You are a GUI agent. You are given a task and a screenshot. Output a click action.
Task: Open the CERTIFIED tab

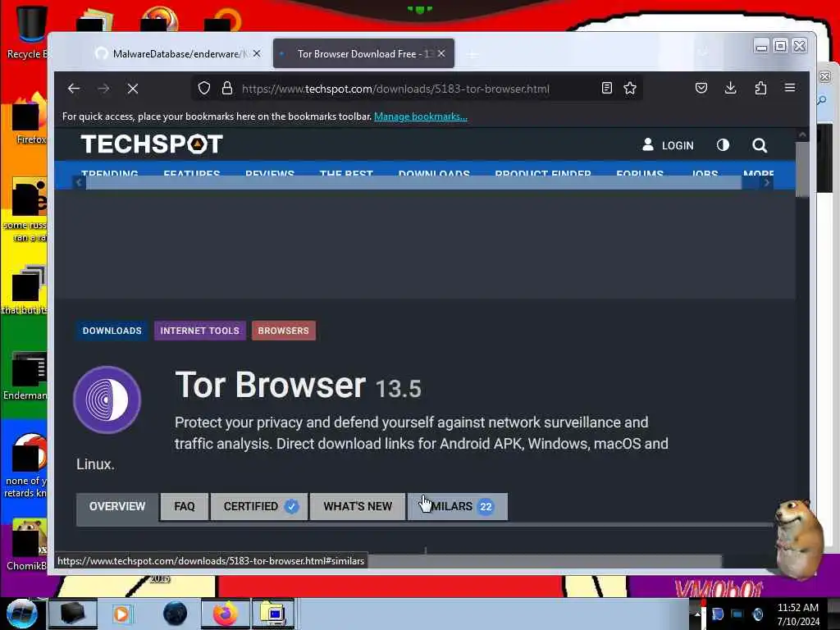[259, 507]
